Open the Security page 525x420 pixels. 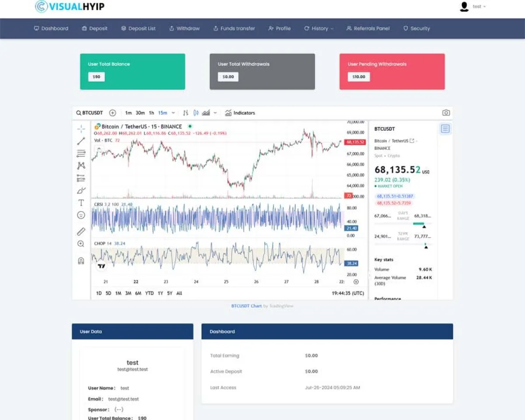pyautogui.click(x=416, y=28)
